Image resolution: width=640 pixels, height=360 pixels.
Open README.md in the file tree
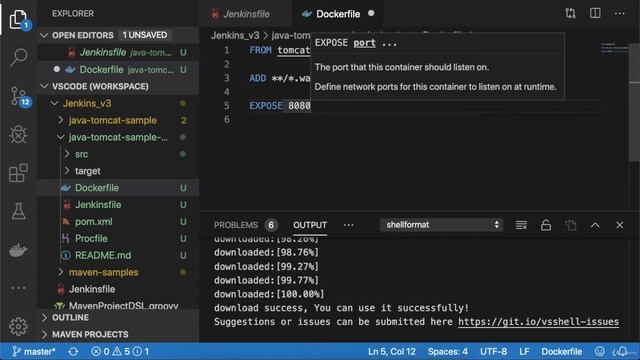click(118, 255)
